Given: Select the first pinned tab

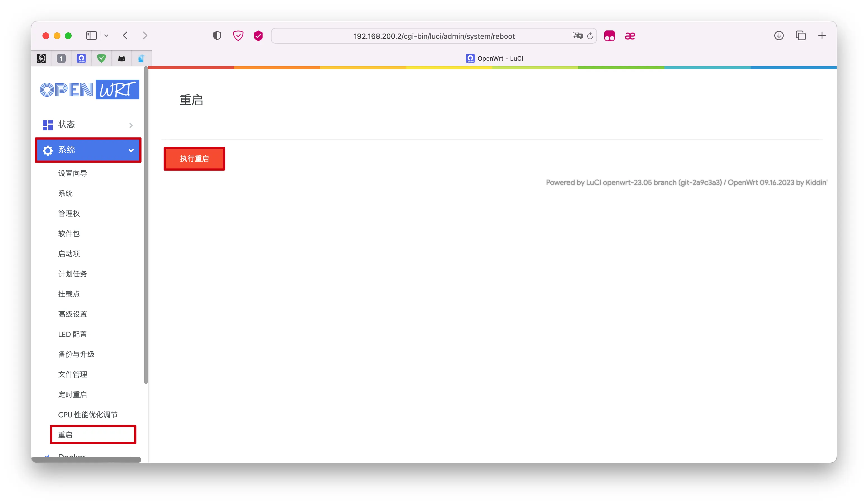Looking at the screenshot, I should click(41, 58).
